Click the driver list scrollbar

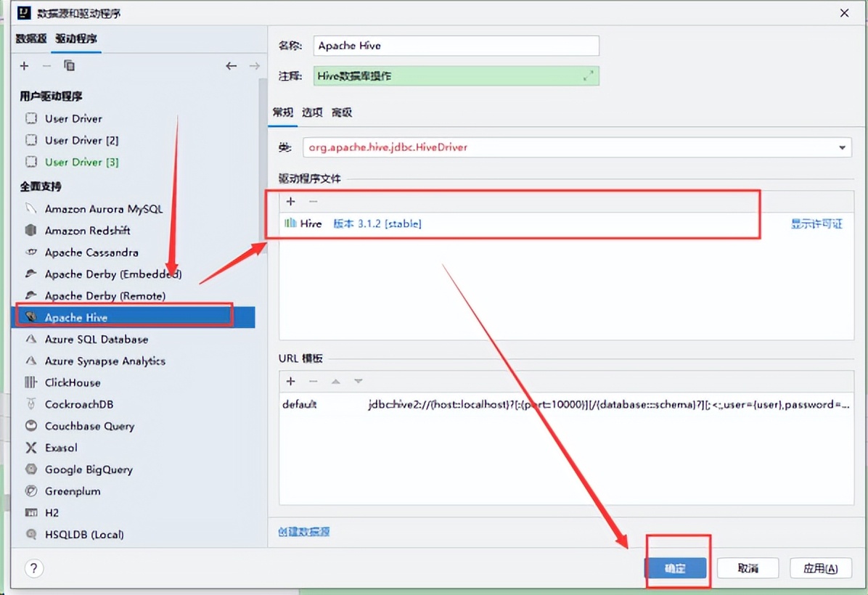click(x=263, y=166)
